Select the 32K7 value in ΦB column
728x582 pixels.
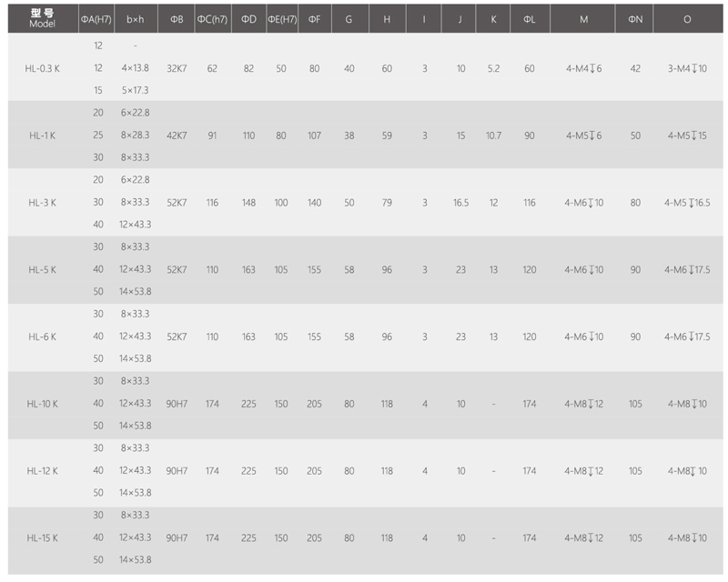[177, 69]
